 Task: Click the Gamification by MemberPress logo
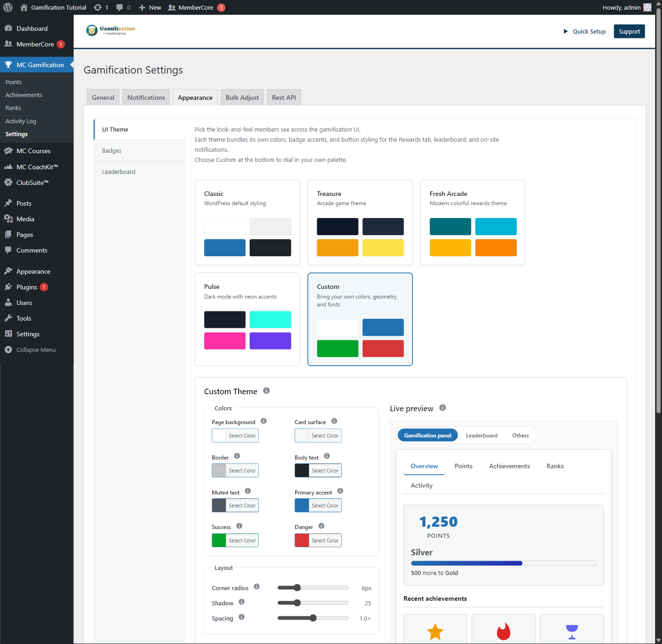tap(111, 30)
